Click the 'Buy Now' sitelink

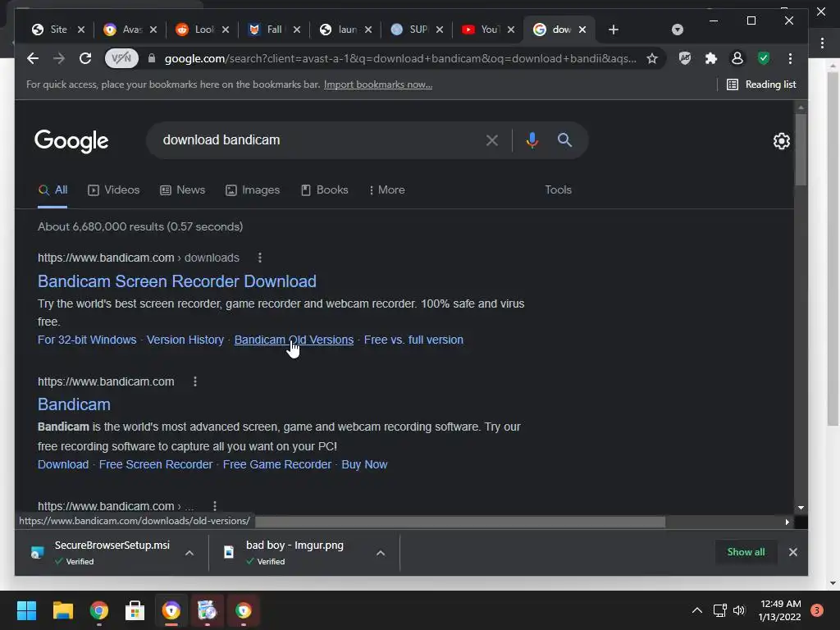point(364,464)
